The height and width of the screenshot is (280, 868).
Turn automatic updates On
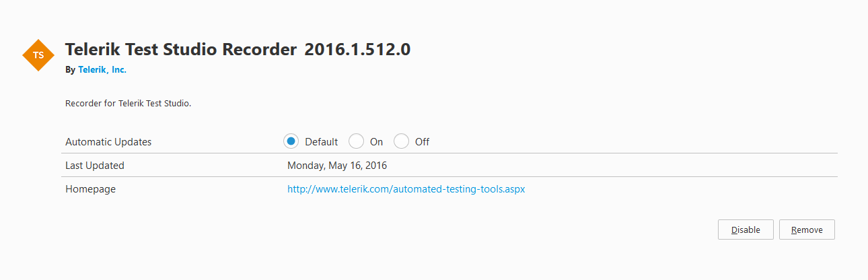tap(357, 141)
